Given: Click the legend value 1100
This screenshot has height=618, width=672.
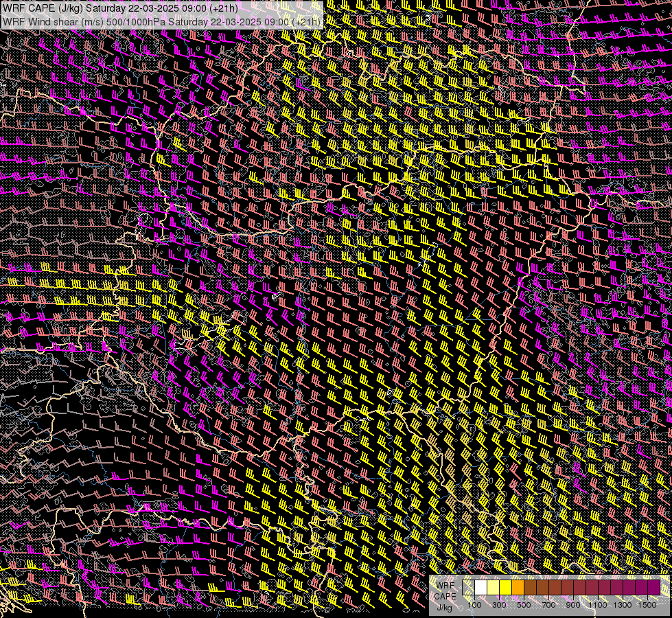Looking at the screenshot, I should pyautogui.click(x=597, y=605).
